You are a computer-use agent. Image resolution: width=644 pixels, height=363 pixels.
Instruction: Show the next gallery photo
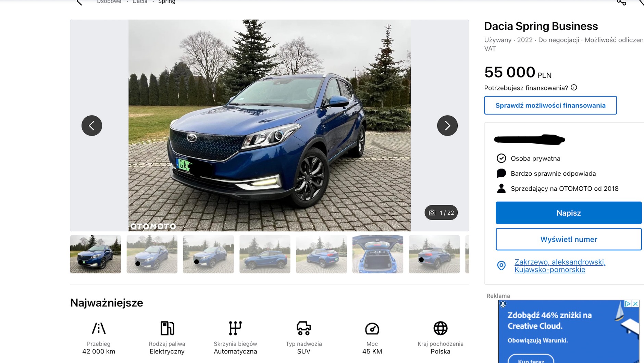coord(447,126)
